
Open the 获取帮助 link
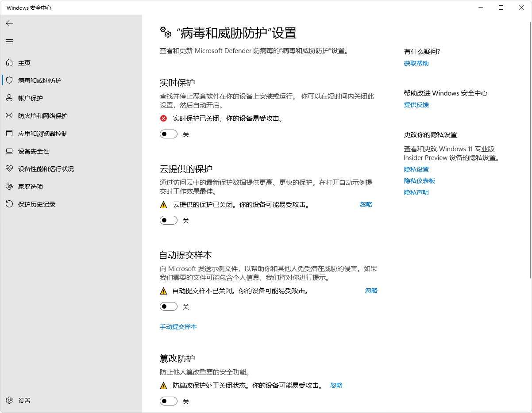point(416,63)
